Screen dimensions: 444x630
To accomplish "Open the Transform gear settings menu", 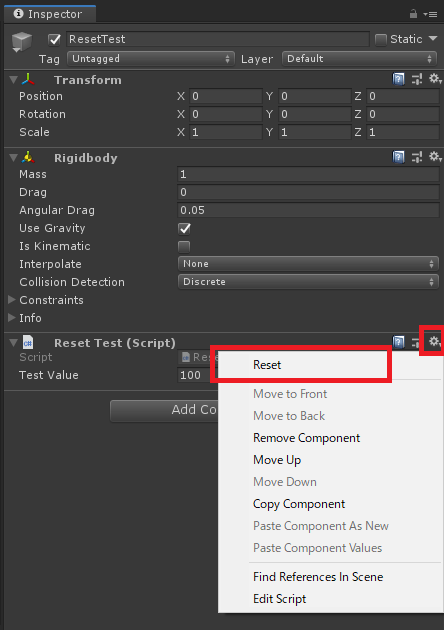I will (x=434, y=79).
